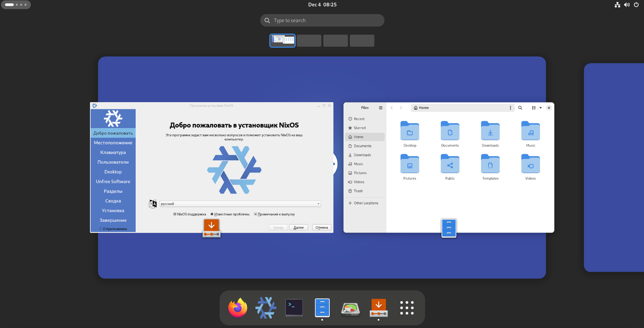
Task: Click the search icon in the Files header
Action: tap(520, 108)
